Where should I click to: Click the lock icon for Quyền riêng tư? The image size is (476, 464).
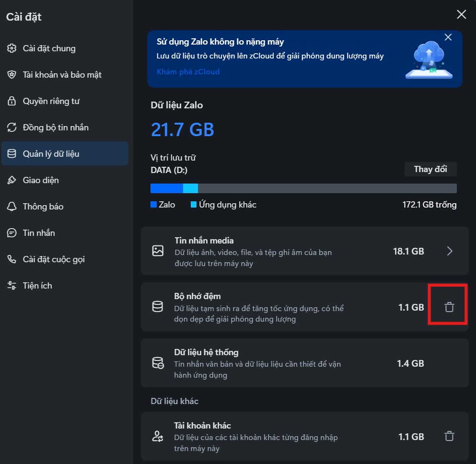[x=12, y=101]
